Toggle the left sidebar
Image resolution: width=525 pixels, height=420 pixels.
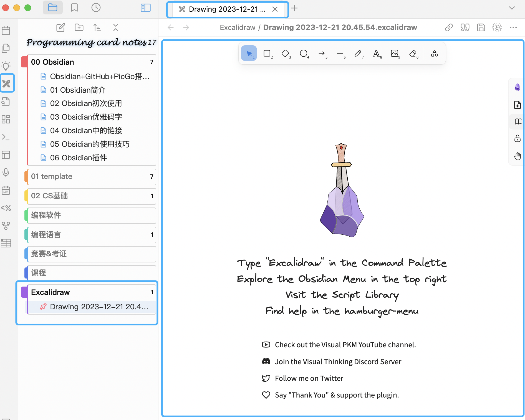point(146,7)
